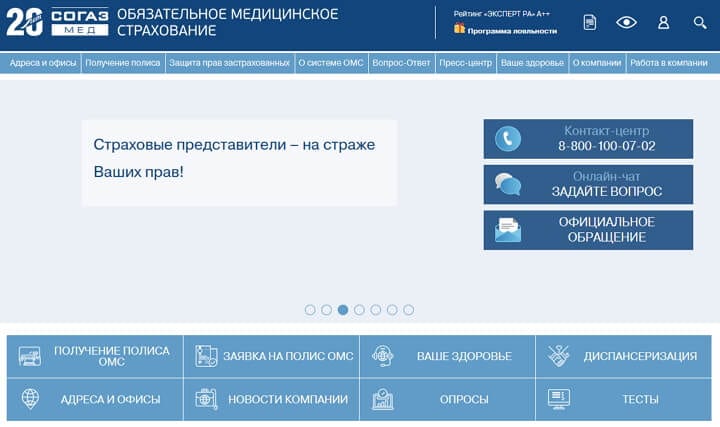Click the gift icon for Программа лояльности
The height and width of the screenshot is (427, 720).
(x=459, y=28)
